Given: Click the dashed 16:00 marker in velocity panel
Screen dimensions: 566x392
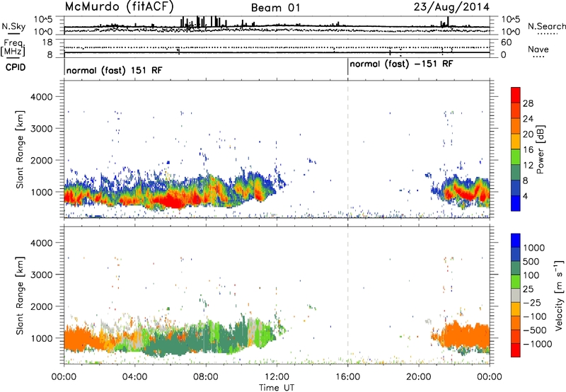Looking at the screenshot, I should point(347,295).
